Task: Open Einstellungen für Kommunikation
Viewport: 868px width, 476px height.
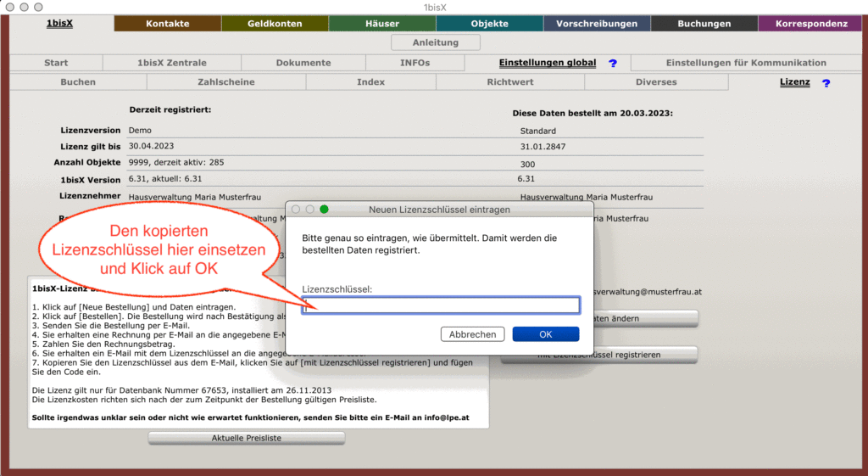Action: [746, 63]
